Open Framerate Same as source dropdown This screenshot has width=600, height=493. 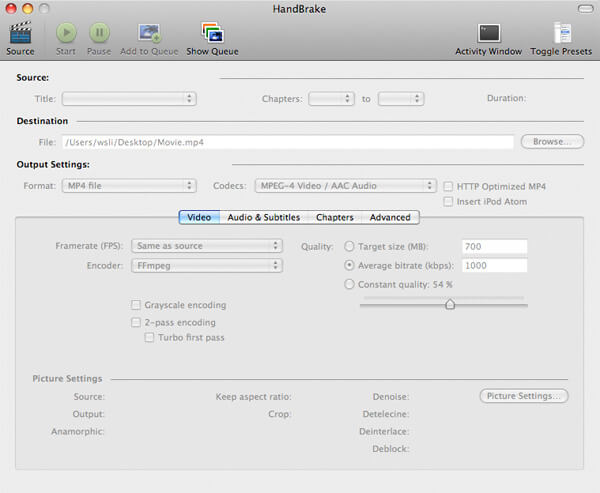click(207, 246)
